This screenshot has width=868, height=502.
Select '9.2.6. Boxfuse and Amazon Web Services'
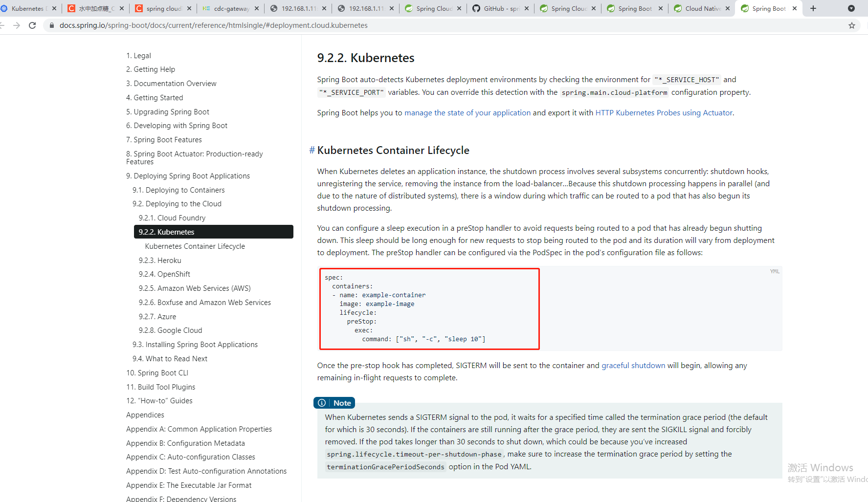(205, 303)
